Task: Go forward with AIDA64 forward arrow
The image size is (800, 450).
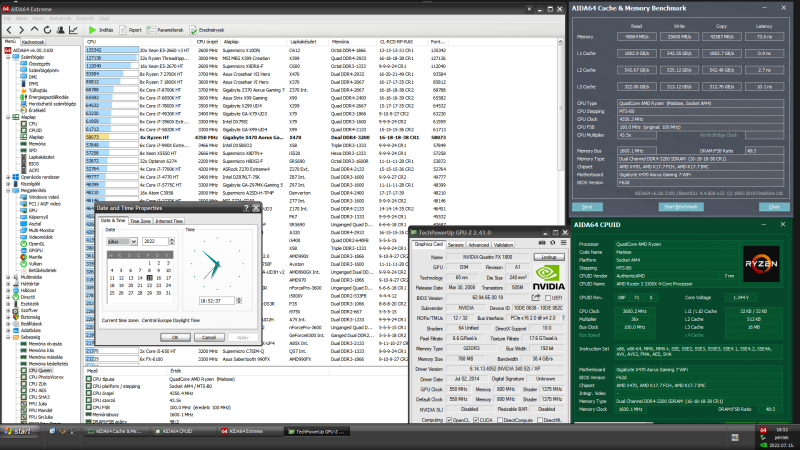Action: point(21,30)
